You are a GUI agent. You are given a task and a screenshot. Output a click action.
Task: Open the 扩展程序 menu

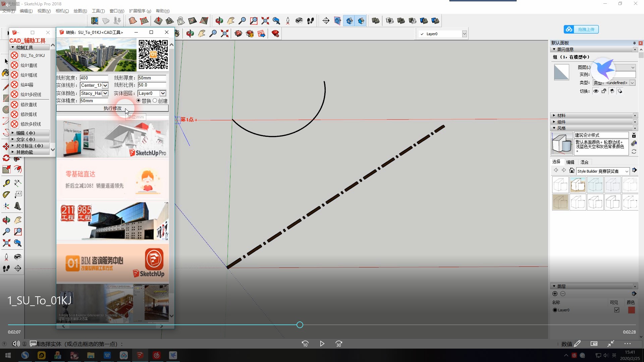[x=140, y=11]
